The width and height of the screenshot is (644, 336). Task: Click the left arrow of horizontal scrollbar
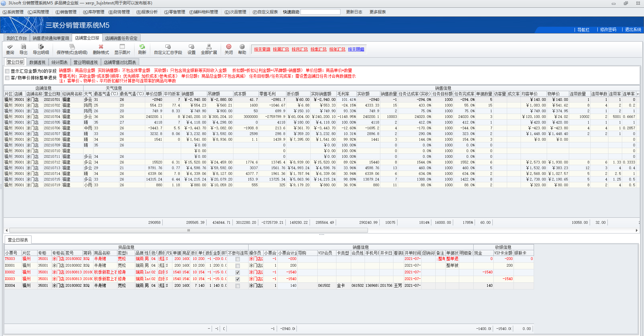[6, 230]
